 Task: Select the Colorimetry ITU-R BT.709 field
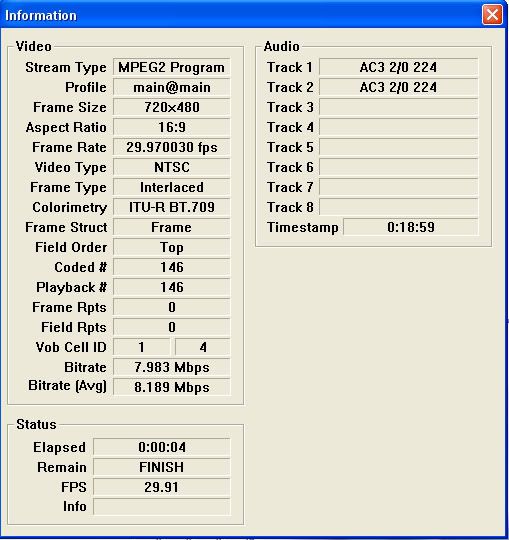pos(172,207)
